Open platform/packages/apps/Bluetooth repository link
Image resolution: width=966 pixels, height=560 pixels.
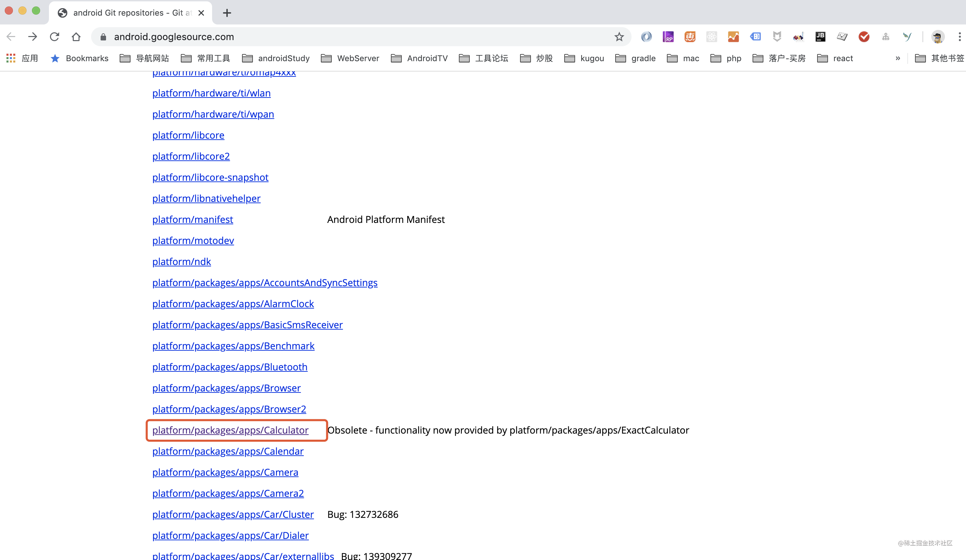click(230, 367)
